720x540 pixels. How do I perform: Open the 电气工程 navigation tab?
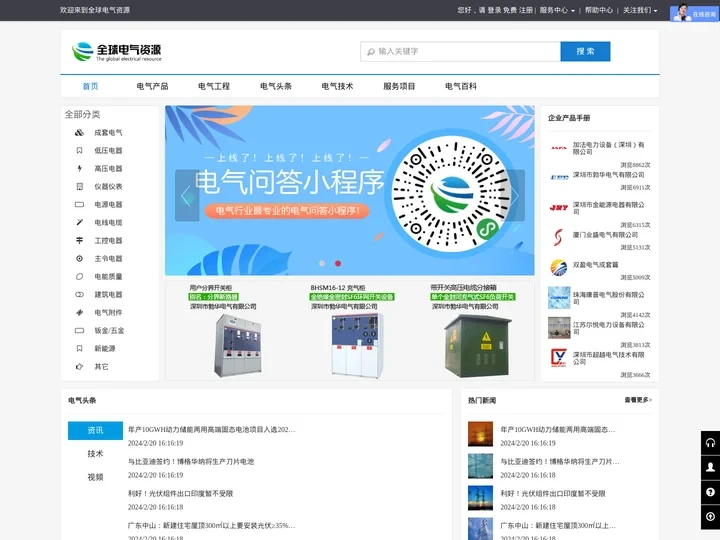point(214,86)
